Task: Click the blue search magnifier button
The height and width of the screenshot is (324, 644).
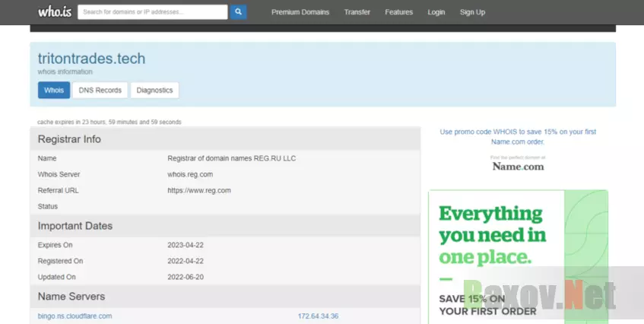Action: click(238, 12)
